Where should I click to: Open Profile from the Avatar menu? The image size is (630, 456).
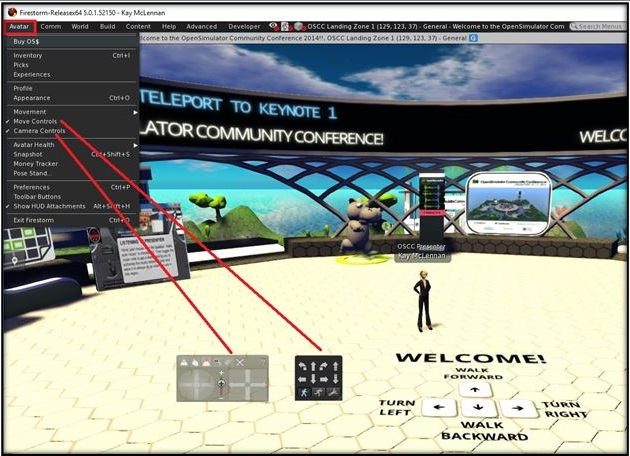(x=72, y=88)
